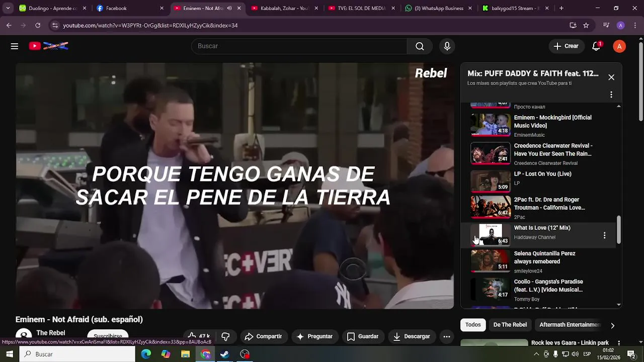644x362 pixels.
Task: Switch to TVE: EL SOL DE MEDIA tab
Action: (x=362, y=8)
